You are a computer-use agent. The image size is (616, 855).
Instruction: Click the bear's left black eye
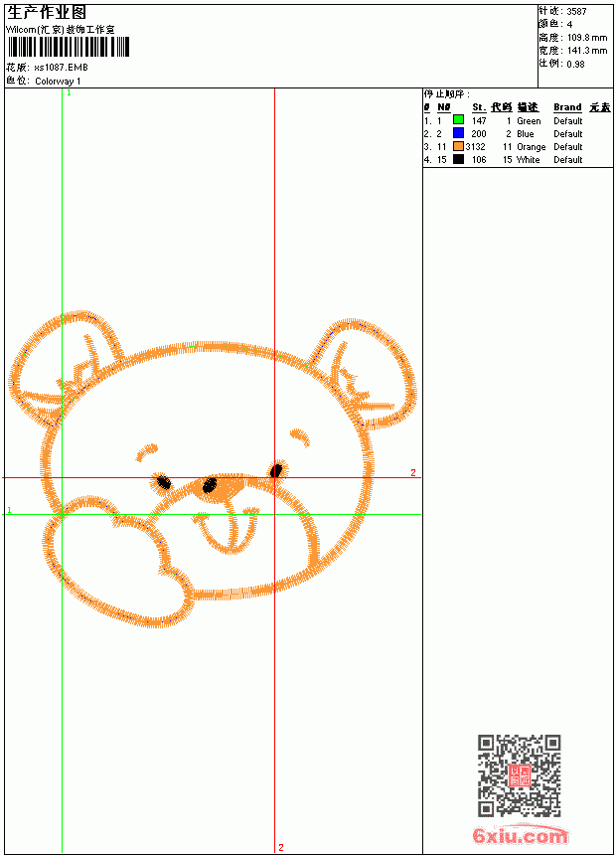pos(164,482)
